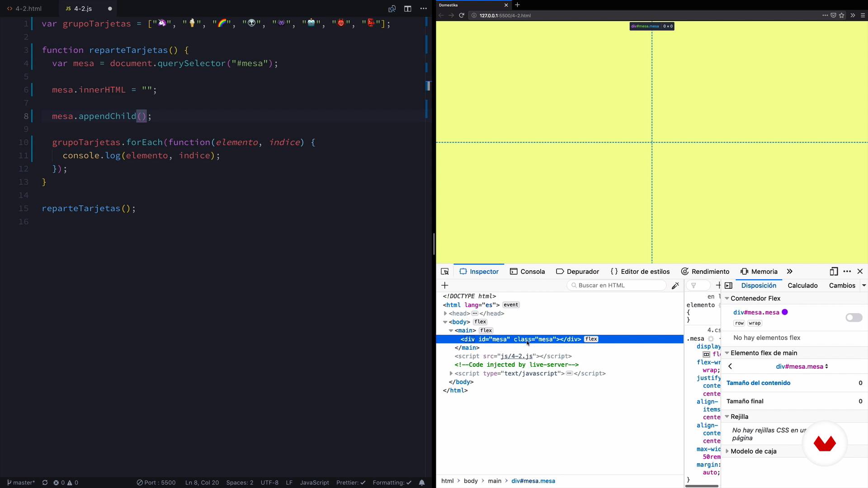Toggle the flex badge beside body tag
The height and width of the screenshot is (488, 868).
480,322
